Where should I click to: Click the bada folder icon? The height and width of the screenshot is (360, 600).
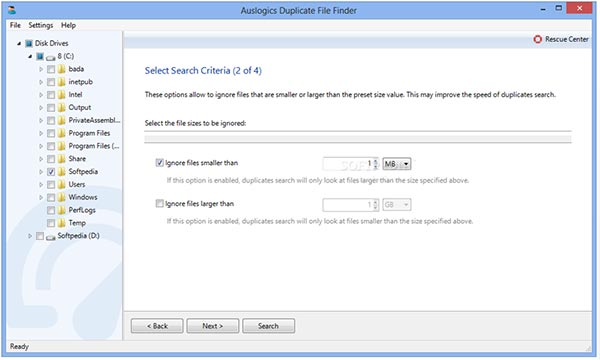(x=62, y=69)
